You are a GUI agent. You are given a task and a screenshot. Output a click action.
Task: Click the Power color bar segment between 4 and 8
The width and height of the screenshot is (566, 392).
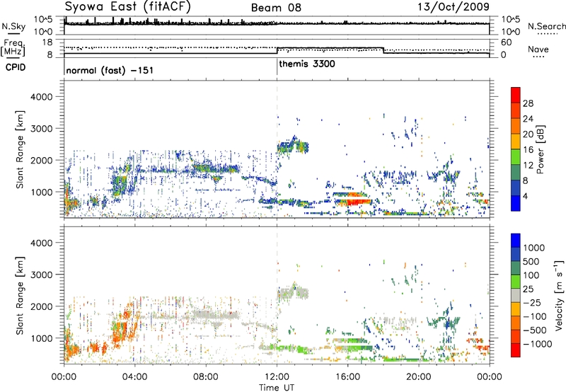tap(516, 188)
